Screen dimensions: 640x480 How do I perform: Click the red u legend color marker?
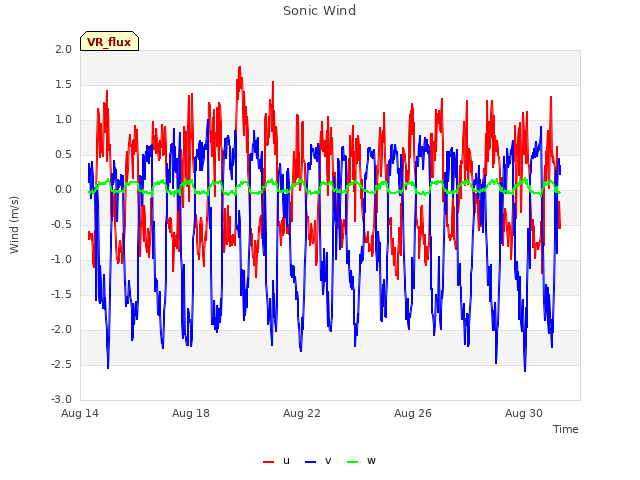(269, 462)
